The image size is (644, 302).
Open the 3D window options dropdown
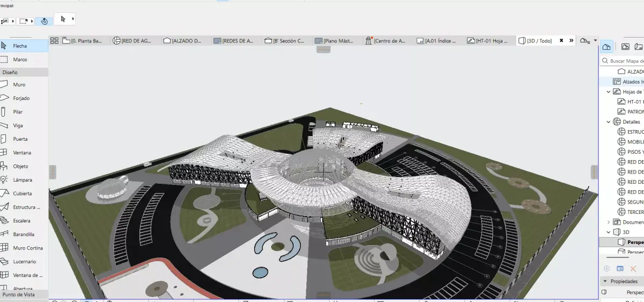tap(595, 40)
